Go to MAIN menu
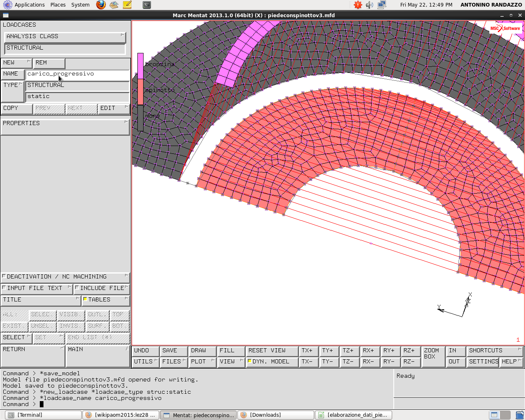Image resolution: width=525 pixels, height=420 pixels. (x=98, y=356)
